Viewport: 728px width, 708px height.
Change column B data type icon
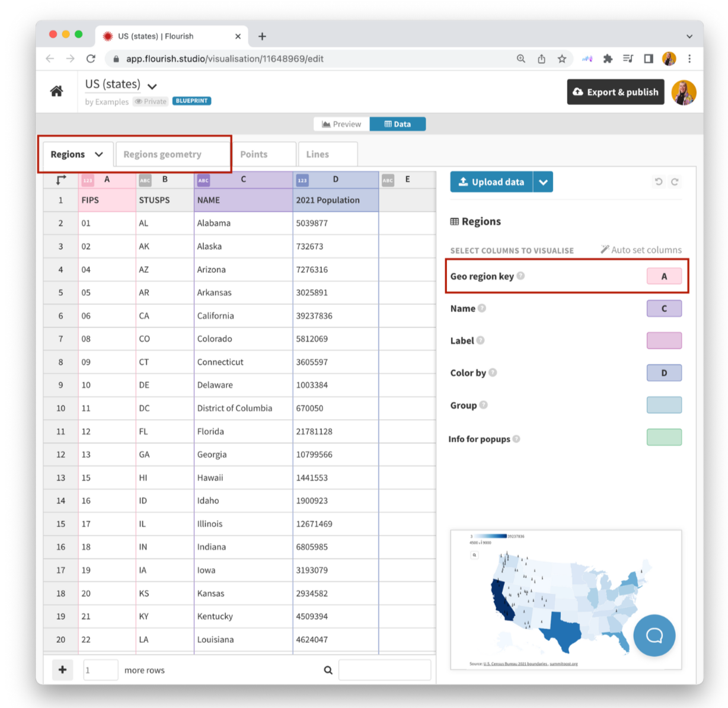tap(145, 180)
